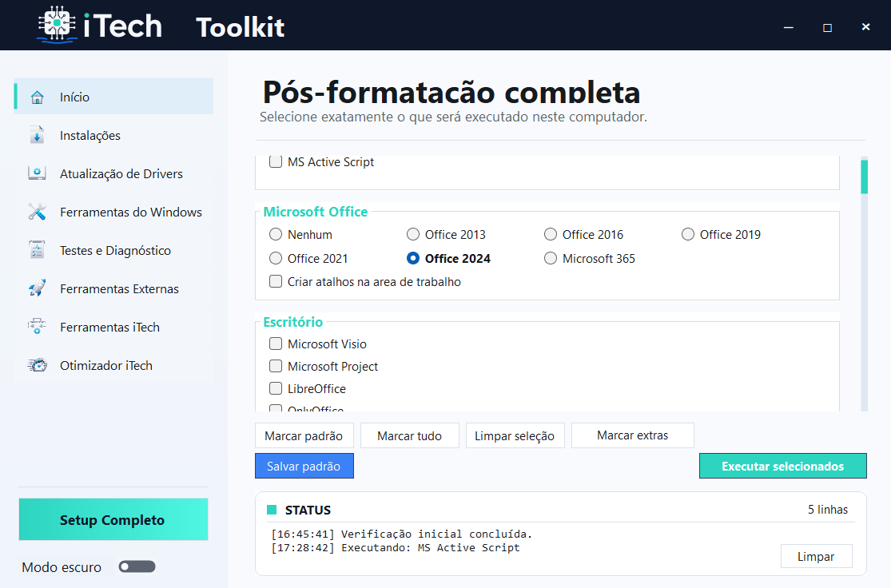Screen dimensions: 891x588
Task: Select the Nenhum Office option
Action: (276, 234)
